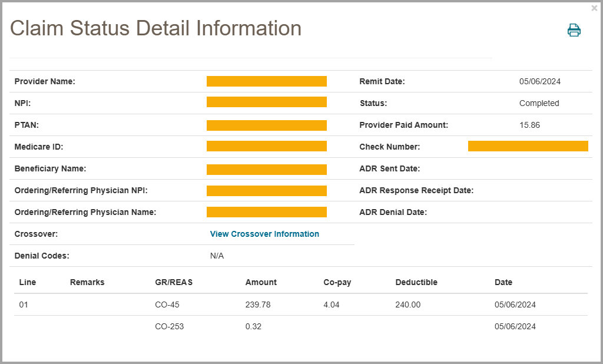
Task: Select the NPI value bar
Action: 266,101
